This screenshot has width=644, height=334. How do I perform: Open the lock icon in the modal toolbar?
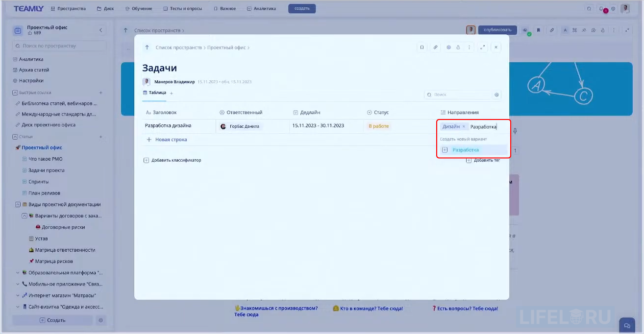tap(459, 47)
